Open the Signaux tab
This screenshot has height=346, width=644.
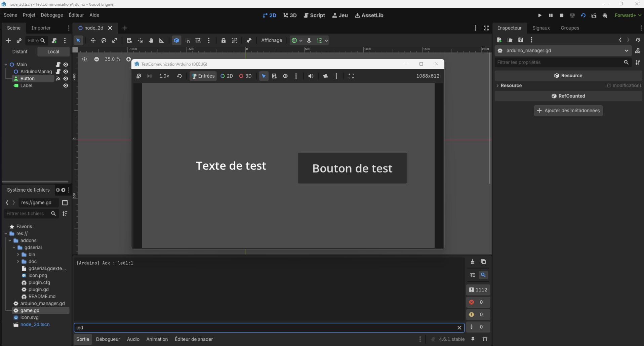541,28
